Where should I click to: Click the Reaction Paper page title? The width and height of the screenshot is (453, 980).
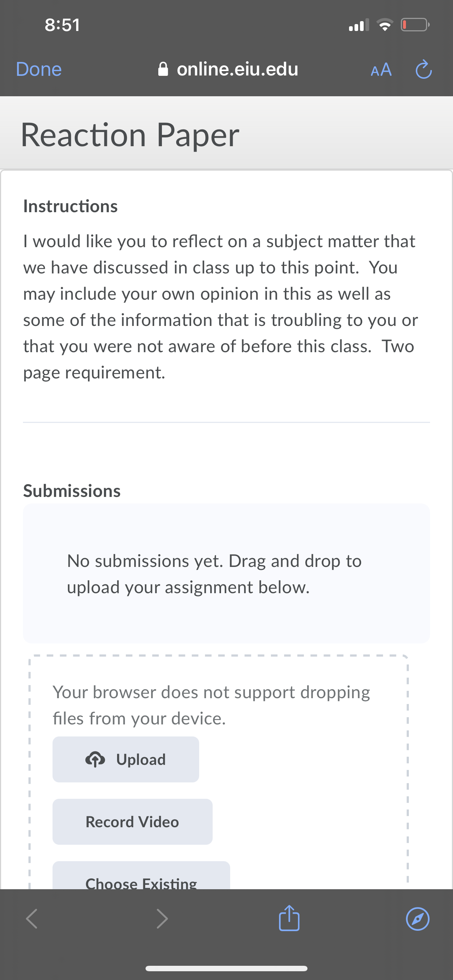click(130, 135)
